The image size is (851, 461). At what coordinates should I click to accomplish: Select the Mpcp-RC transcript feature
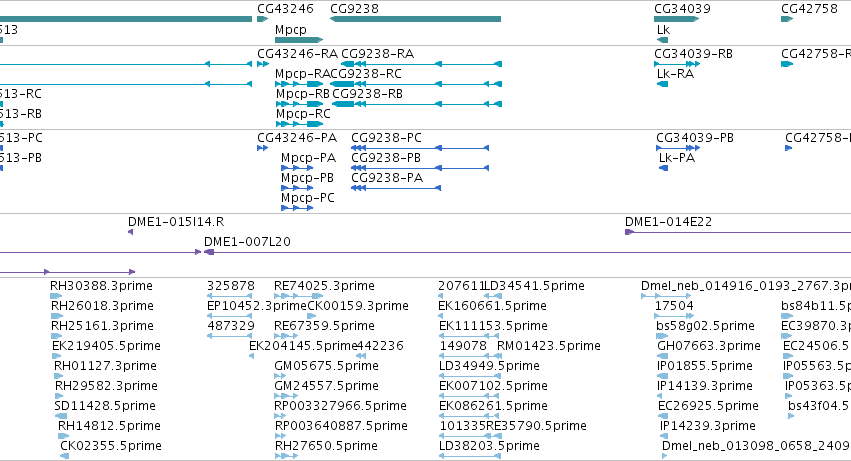(x=299, y=124)
